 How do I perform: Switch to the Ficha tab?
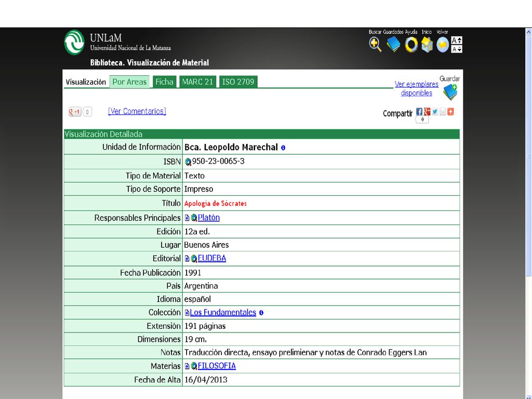click(164, 82)
